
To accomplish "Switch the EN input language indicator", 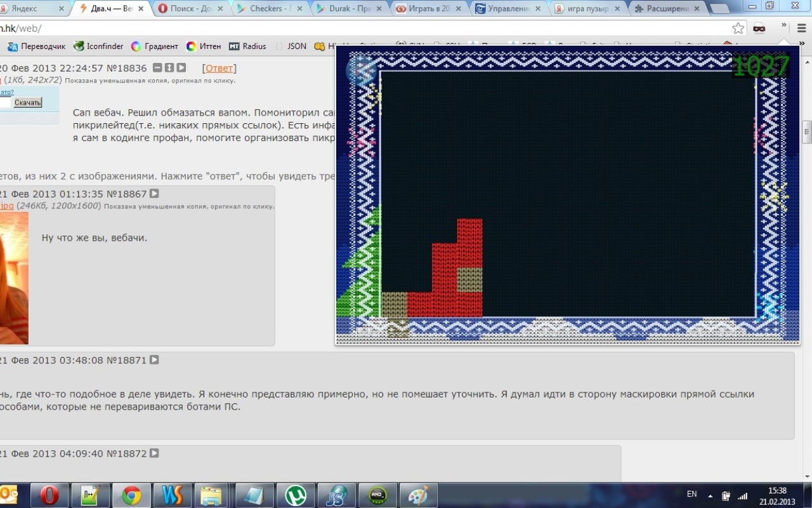I will (691, 494).
